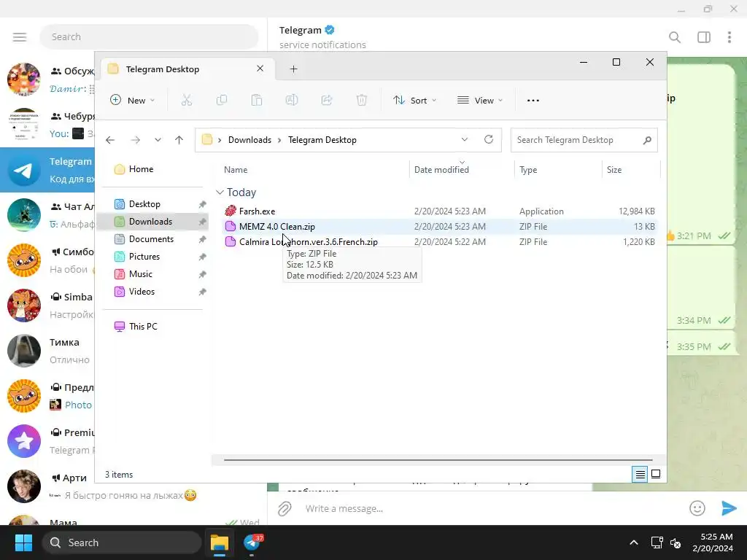Open the View dropdown menu
The height and width of the screenshot is (560, 747).
[x=480, y=100]
